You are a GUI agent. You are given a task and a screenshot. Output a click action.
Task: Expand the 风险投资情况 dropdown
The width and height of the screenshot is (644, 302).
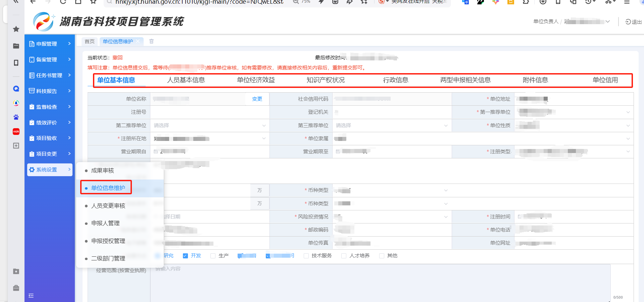(x=391, y=217)
